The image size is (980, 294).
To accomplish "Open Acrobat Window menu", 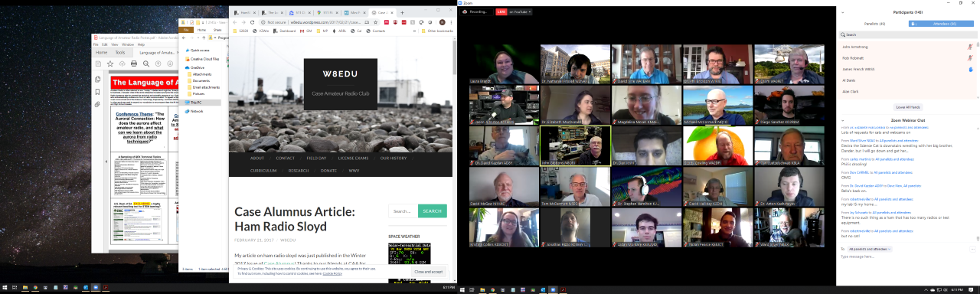I will (x=128, y=44).
